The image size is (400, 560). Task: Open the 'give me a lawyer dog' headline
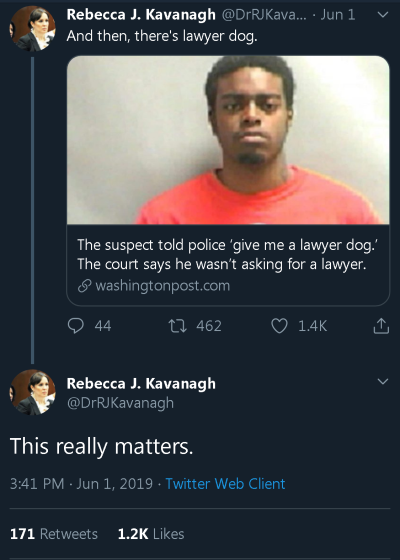[x=228, y=255]
